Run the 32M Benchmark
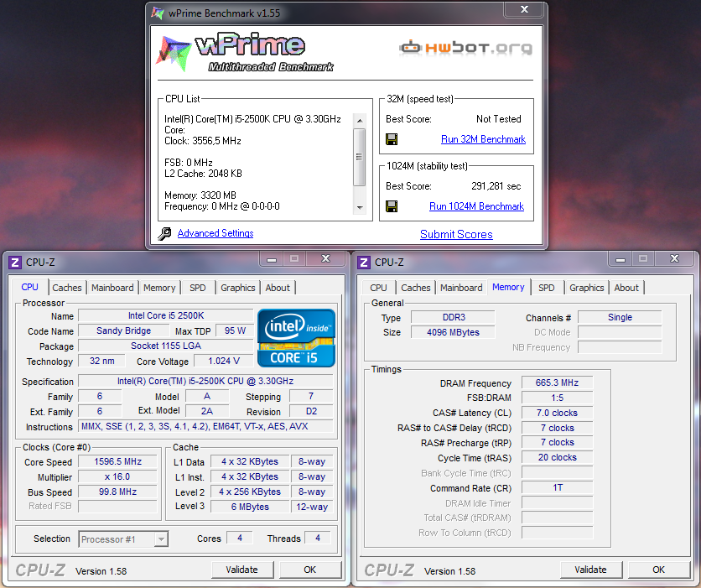The image size is (701, 588). (x=483, y=139)
